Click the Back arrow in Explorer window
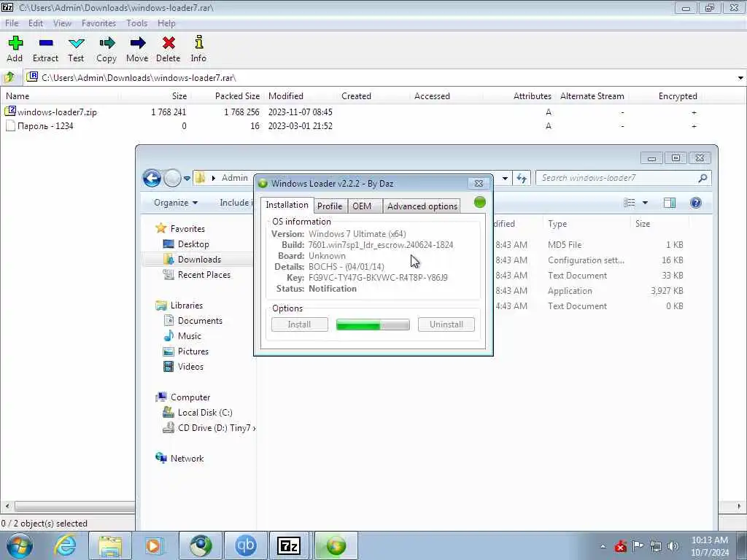747x560 pixels. (x=152, y=179)
